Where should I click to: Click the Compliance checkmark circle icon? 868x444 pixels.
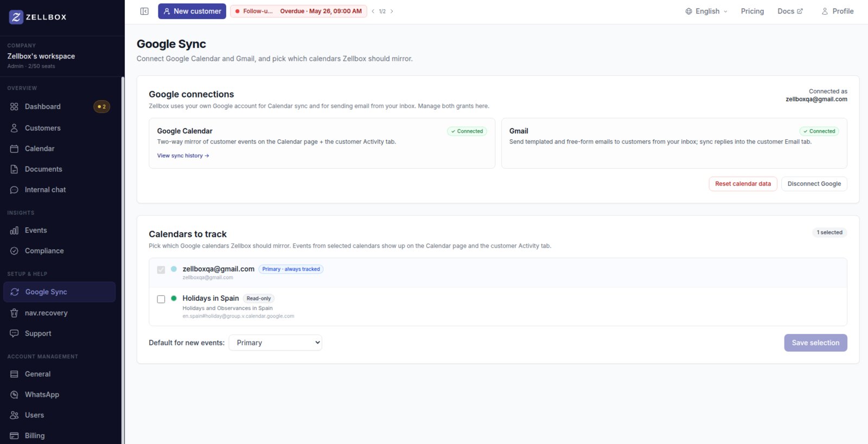14,251
